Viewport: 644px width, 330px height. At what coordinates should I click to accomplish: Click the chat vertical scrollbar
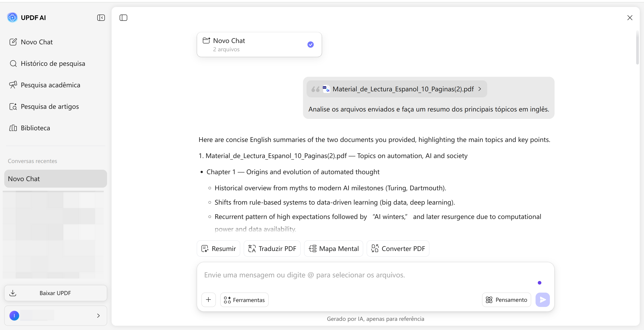click(637, 47)
